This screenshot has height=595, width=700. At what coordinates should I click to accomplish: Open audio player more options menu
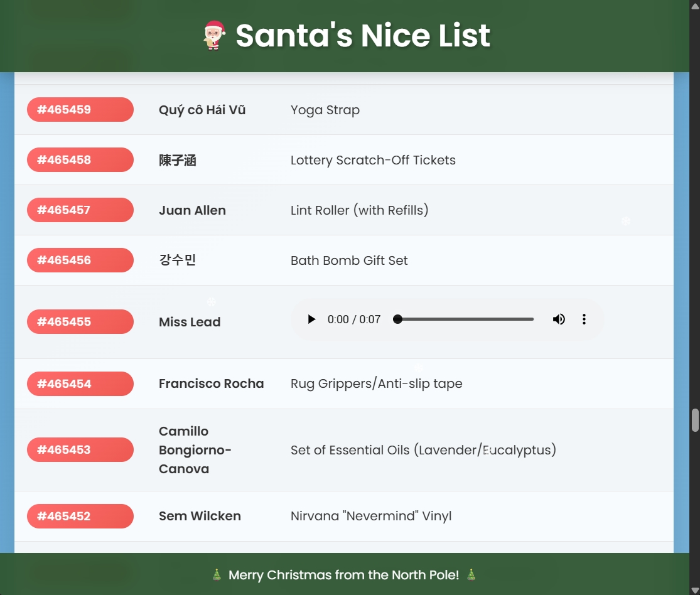pyautogui.click(x=584, y=319)
